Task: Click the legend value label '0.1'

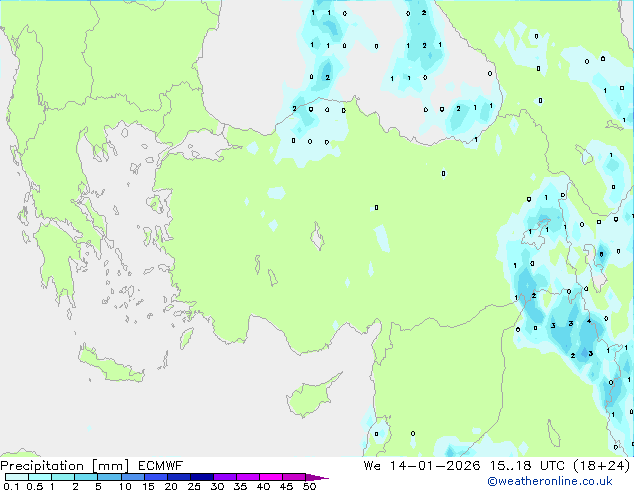Action: pos(11,486)
